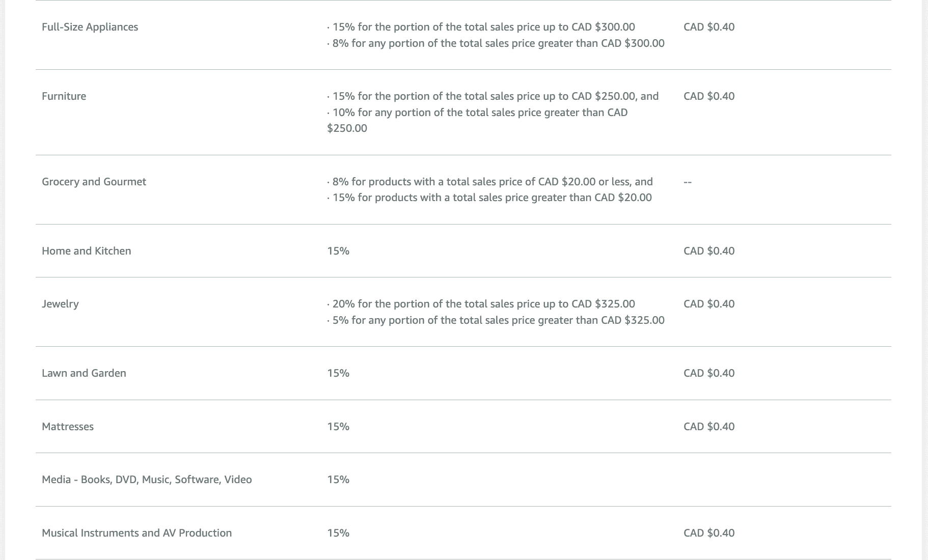The height and width of the screenshot is (560, 928).
Task: Click the "Full-Size Appliances" category name
Action: click(90, 27)
